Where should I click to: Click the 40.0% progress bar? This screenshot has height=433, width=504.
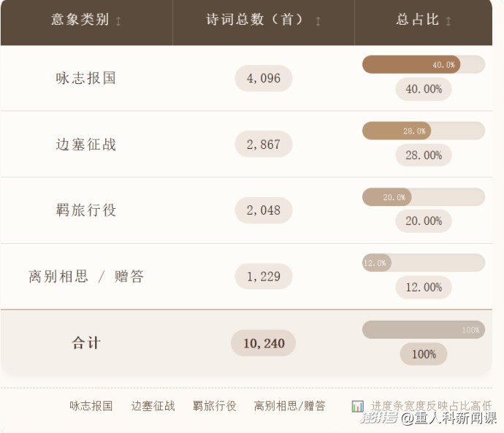[x=424, y=64]
